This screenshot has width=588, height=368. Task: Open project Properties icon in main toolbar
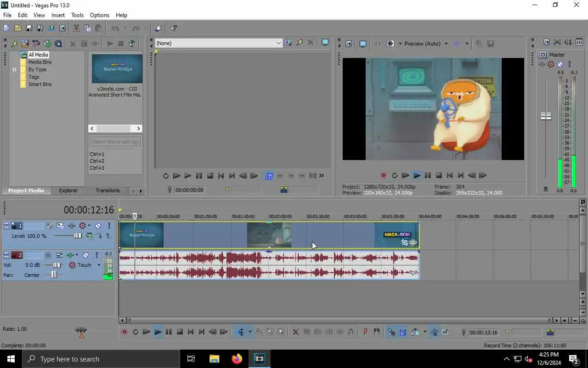pyautogui.click(x=62, y=28)
